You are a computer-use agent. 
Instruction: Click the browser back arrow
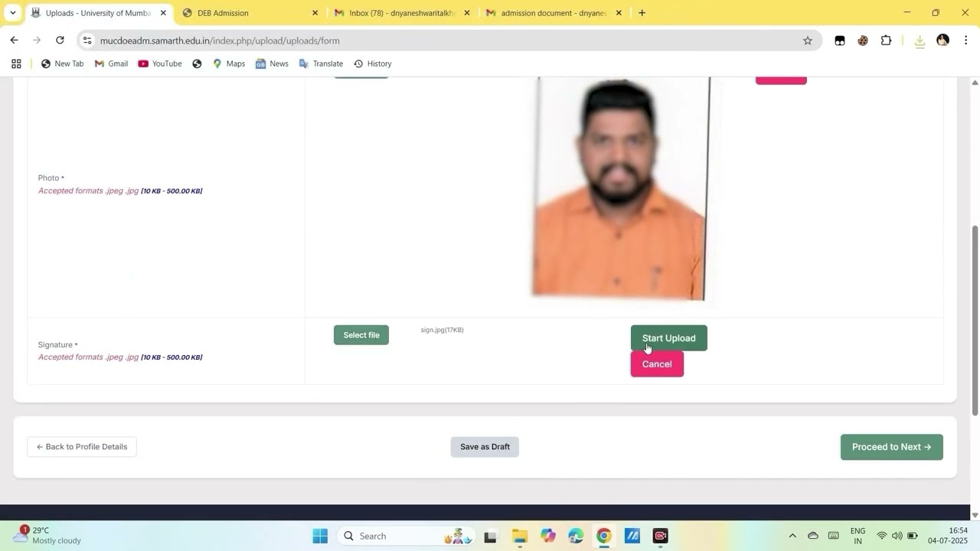[14, 41]
